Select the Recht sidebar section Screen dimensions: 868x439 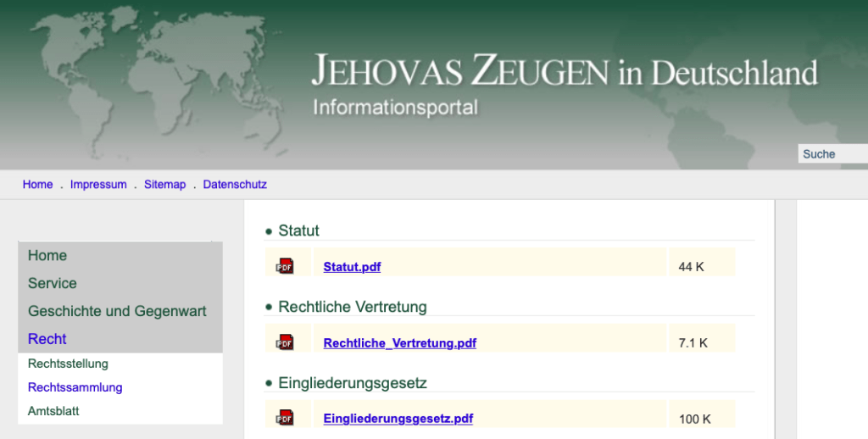(47, 339)
